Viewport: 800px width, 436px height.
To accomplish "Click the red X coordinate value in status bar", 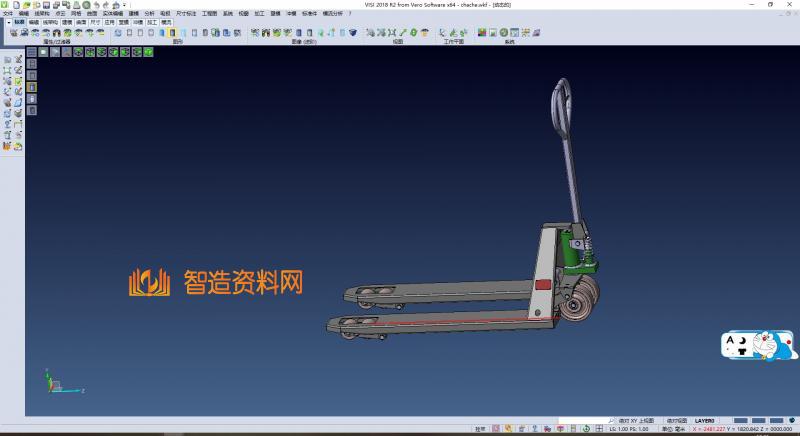I will 709,429.
